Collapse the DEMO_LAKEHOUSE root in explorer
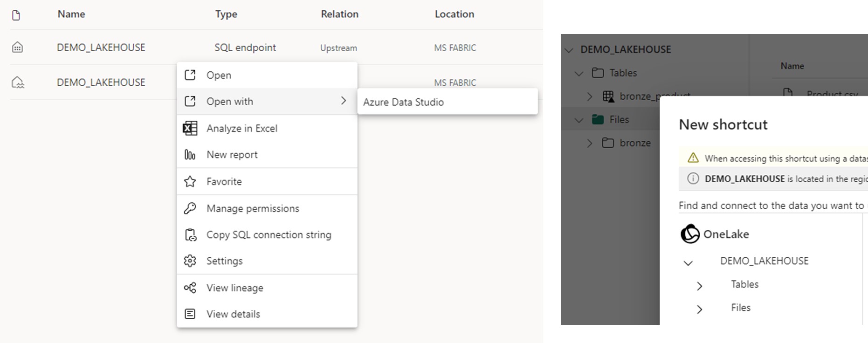 (x=569, y=50)
